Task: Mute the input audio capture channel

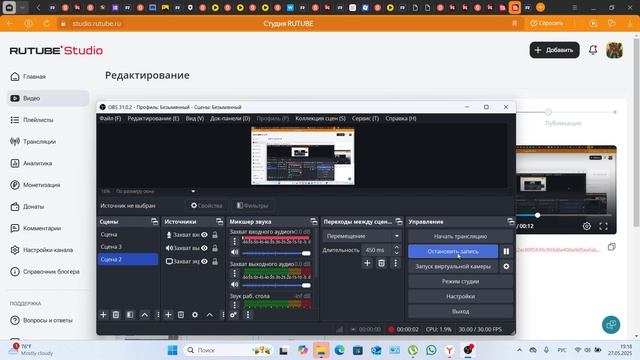Action: (x=235, y=252)
